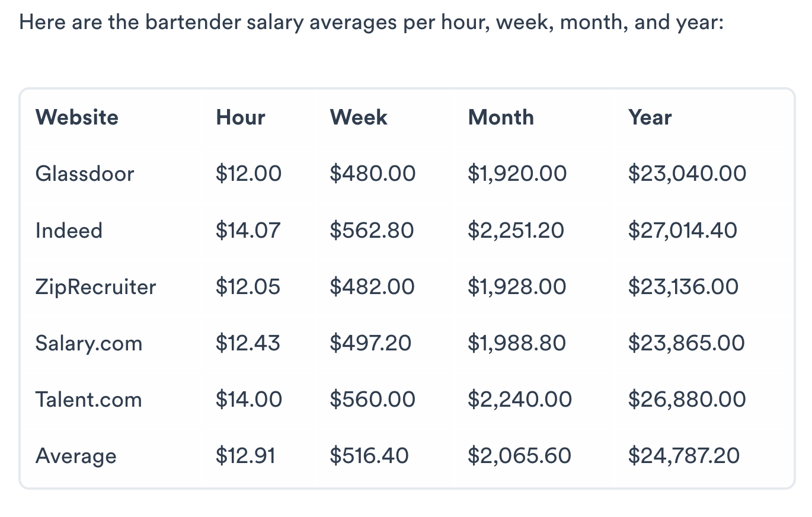Click the Month column header
Image resolution: width=812 pixels, height=517 pixels.
pyautogui.click(x=501, y=117)
